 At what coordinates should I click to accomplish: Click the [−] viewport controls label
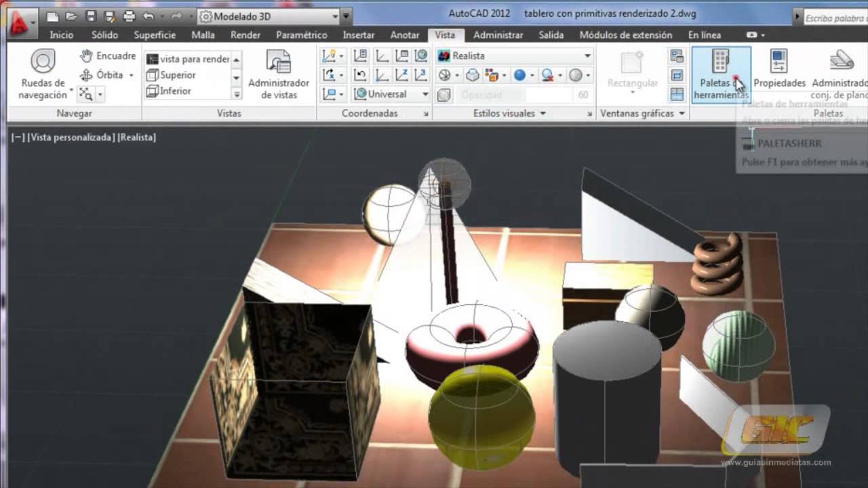click(18, 137)
